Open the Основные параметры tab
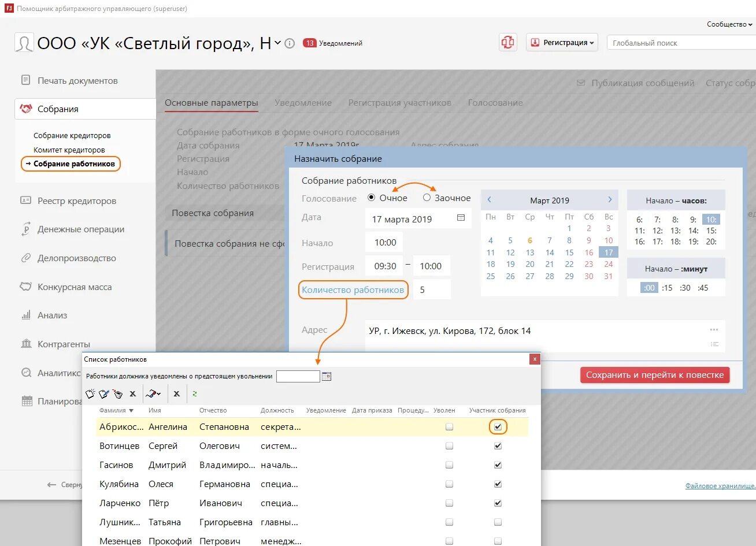Viewport: 756px width, 546px height. pyautogui.click(x=211, y=103)
